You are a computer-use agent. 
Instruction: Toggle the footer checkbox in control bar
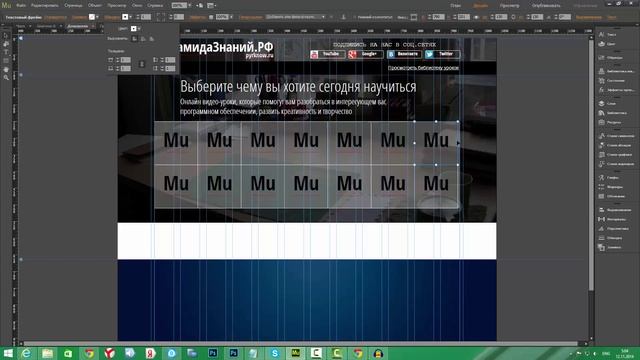click(x=354, y=17)
